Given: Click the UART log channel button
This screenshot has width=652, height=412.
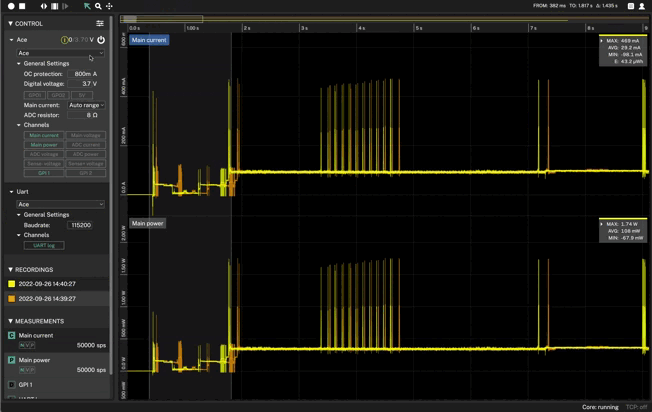Looking at the screenshot, I should [44, 245].
